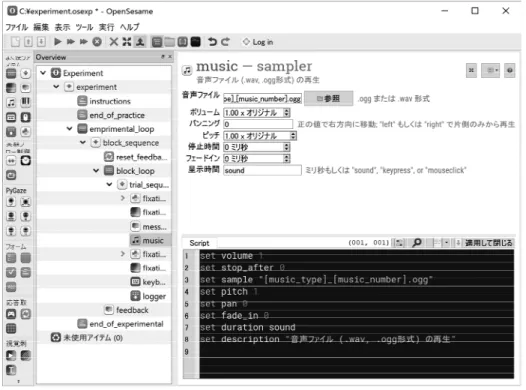Image resolution: width=526 pixels, height=390 pixels.
Task: Collapse the block_loop node
Action: tap(96, 171)
